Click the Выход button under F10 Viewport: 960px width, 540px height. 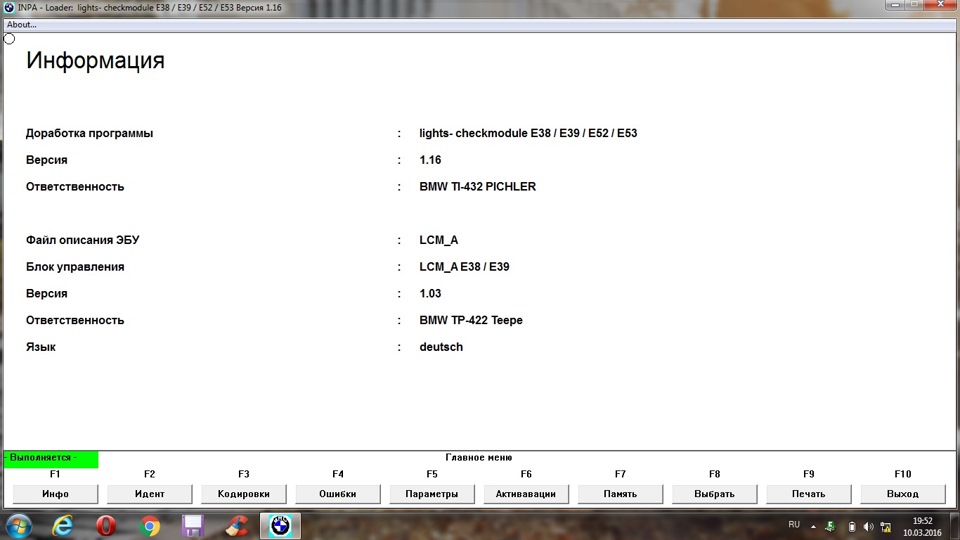903,494
